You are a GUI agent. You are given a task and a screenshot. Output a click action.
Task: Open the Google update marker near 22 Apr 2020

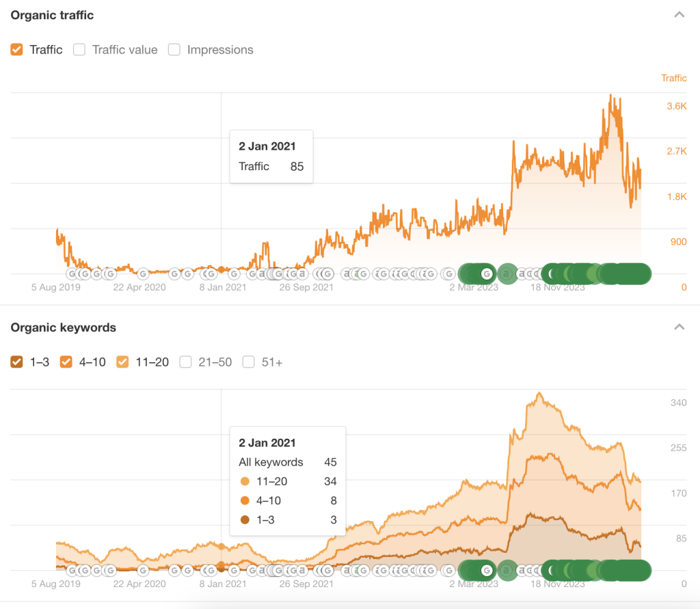(142, 273)
